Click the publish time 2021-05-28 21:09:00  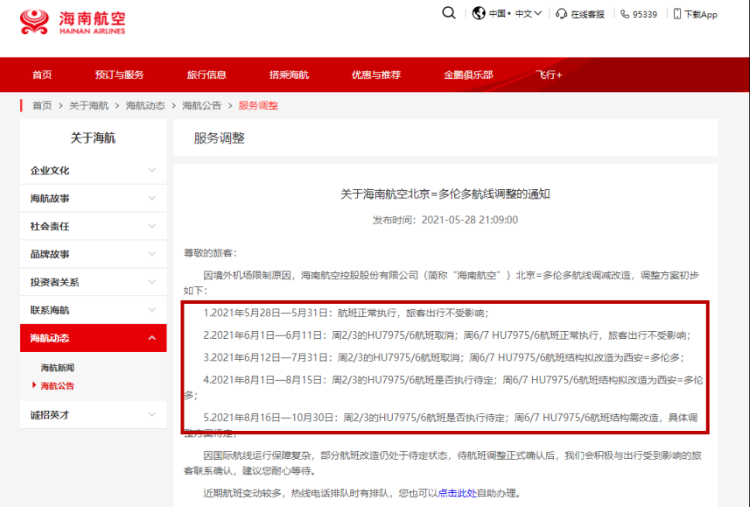coord(469,220)
